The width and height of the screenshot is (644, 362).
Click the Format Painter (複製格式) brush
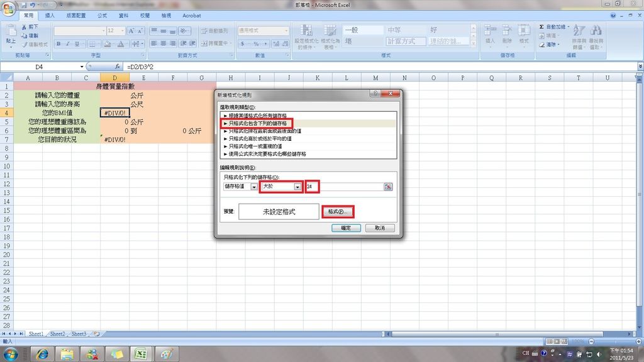pos(25,45)
